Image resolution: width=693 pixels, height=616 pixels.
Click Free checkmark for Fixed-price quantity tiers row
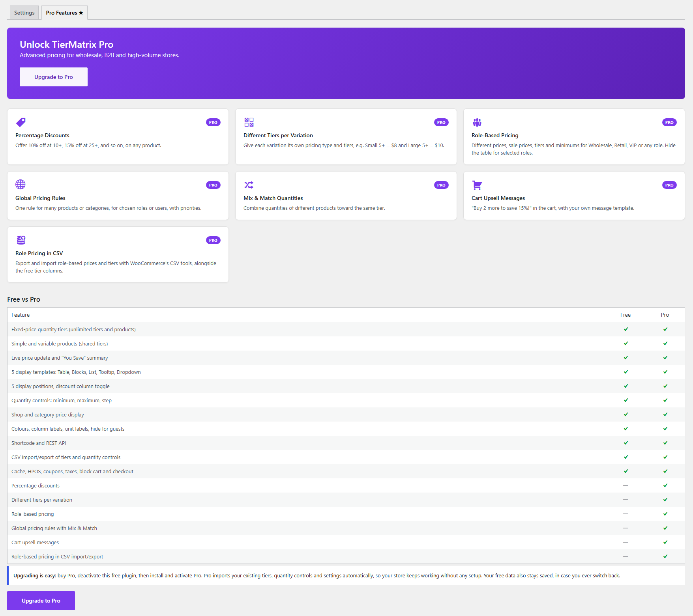click(626, 329)
